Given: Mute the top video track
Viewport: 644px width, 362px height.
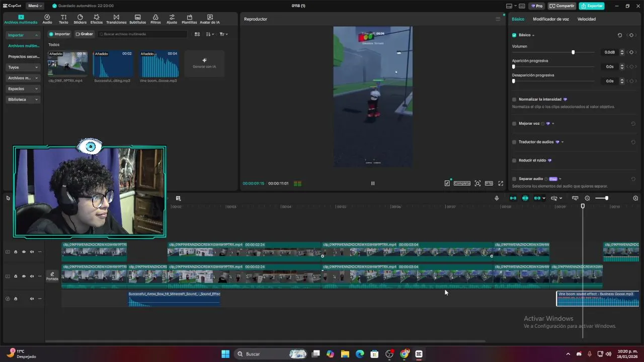Looking at the screenshot, I should [x=32, y=252].
